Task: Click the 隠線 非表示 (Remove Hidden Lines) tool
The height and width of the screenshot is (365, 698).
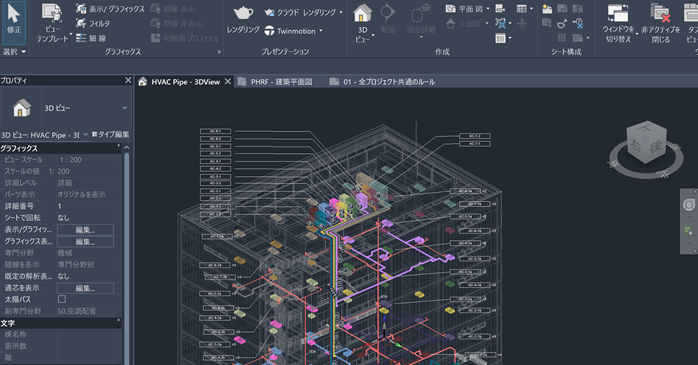Action: click(x=176, y=24)
